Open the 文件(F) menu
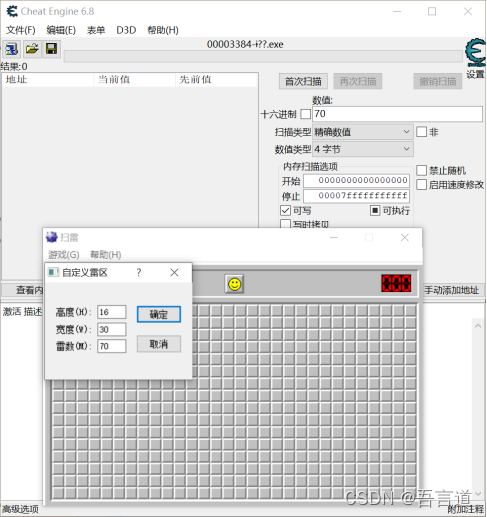This screenshot has height=517, width=487. [21, 30]
